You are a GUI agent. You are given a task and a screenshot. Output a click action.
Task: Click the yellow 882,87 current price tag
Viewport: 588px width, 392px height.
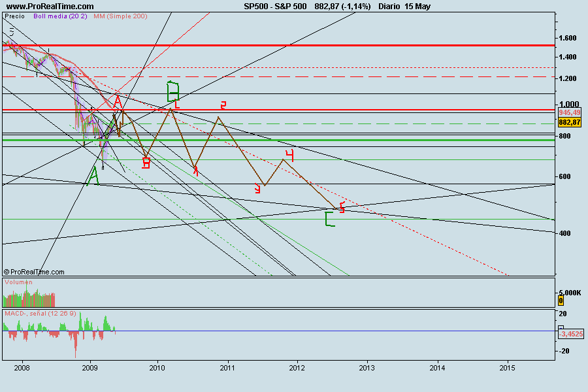(x=569, y=122)
